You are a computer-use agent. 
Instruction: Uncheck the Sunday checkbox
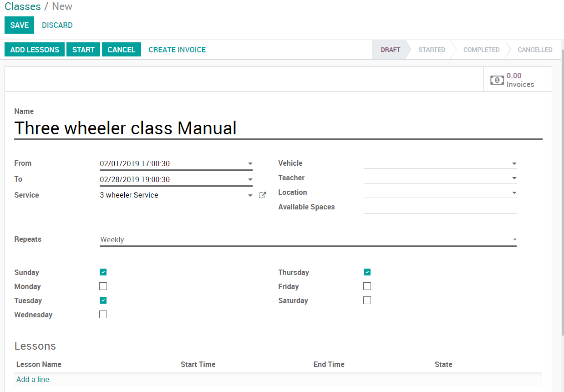point(103,272)
